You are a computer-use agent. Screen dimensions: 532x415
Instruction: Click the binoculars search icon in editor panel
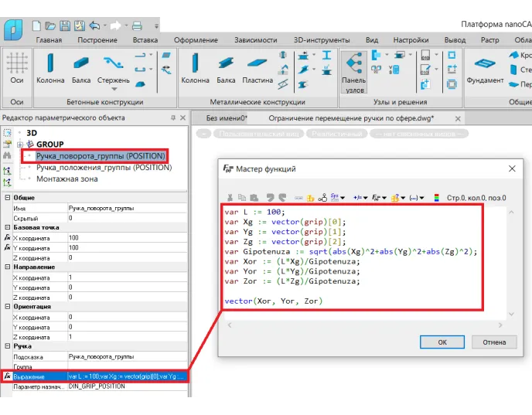pos(7,155)
